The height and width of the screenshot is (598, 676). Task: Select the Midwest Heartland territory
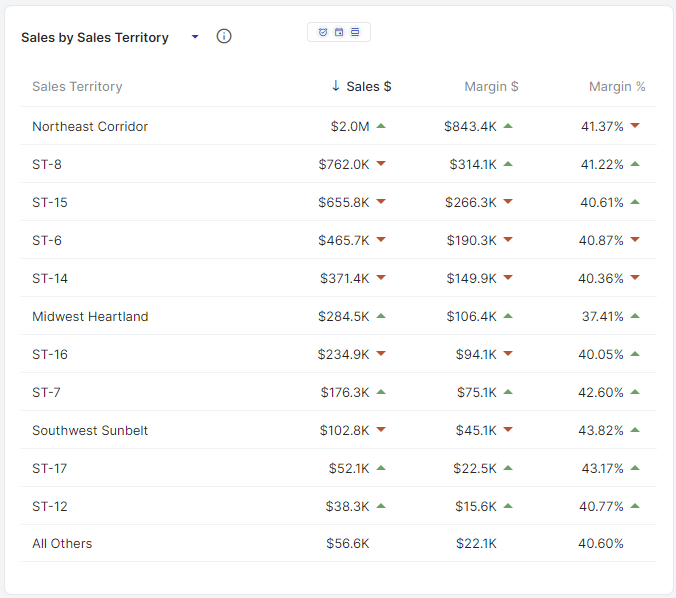click(x=90, y=317)
